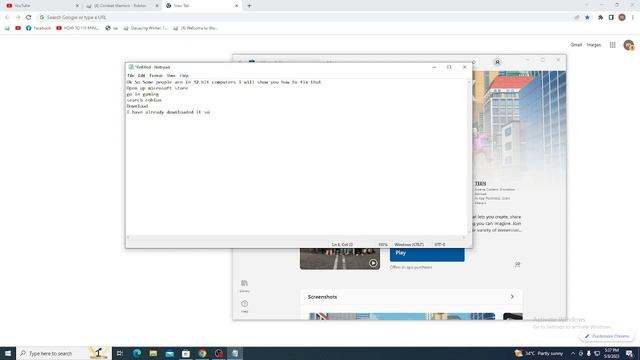640x360 pixels.
Task: Open Microsoft Store from taskbar
Action: point(186,353)
